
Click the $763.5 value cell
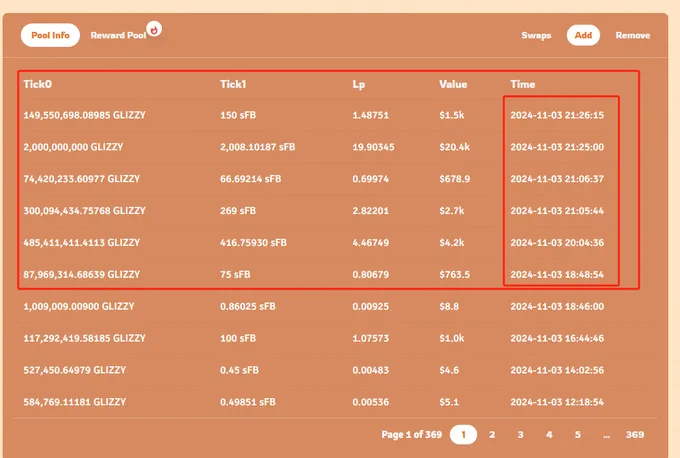pyautogui.click(x=454, y=275)
